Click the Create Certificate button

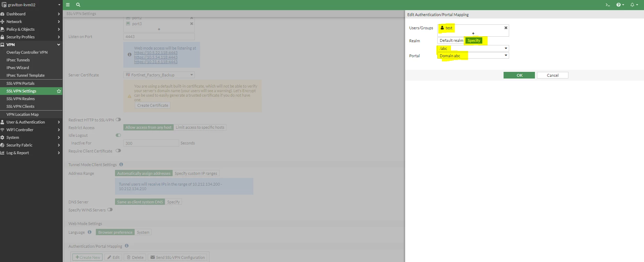[153, 105]
